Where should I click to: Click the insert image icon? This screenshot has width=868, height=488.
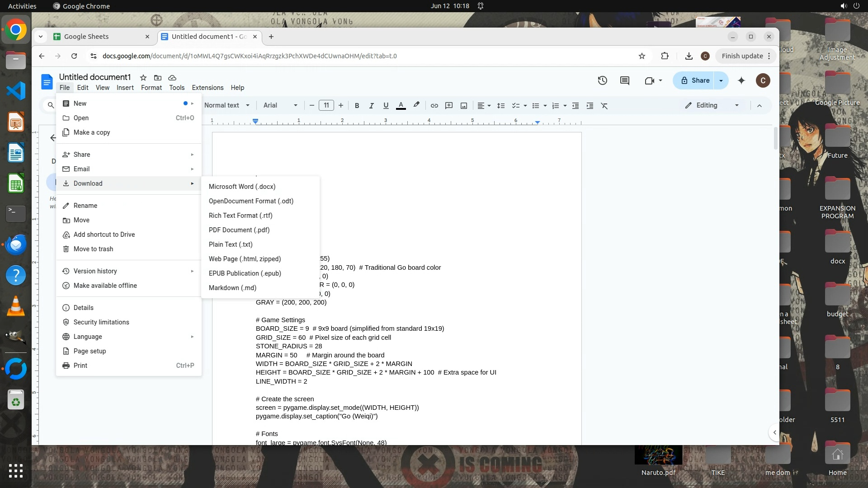pyautogui.click(x=464, y=105)
